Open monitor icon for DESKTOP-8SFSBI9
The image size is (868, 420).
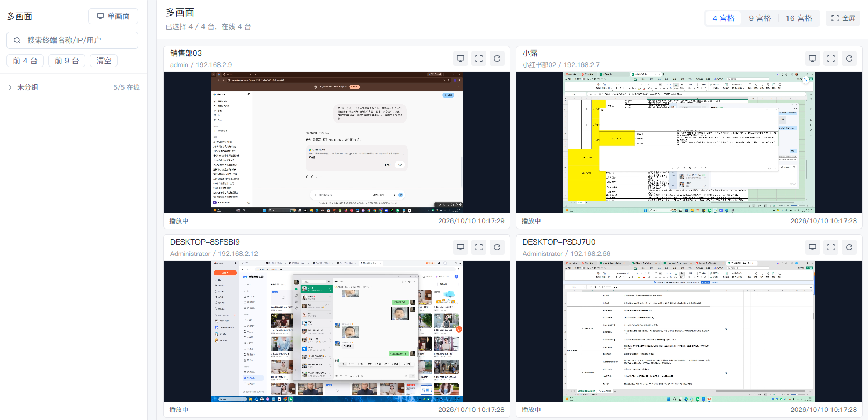(461, 247)
